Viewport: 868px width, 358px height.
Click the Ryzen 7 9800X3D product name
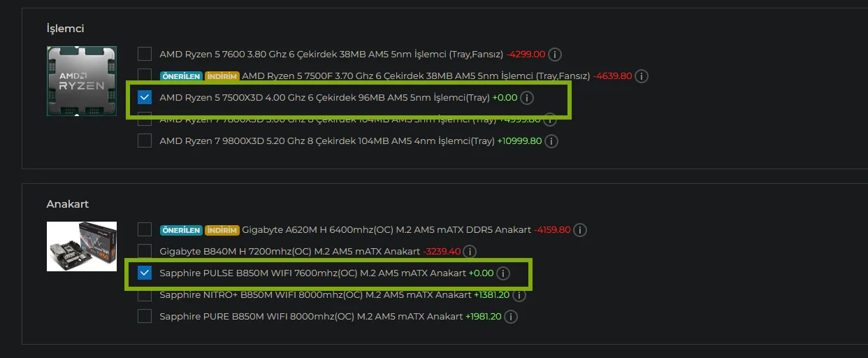(x=327, y=141)
